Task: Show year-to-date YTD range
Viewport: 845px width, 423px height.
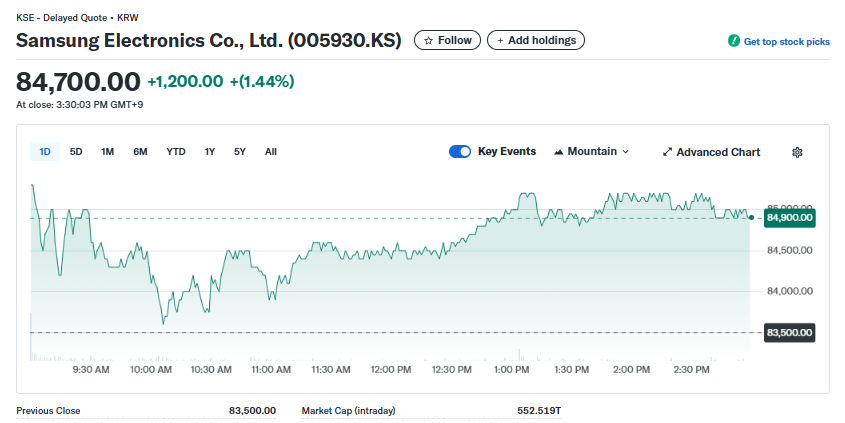Action: (176, 152)
